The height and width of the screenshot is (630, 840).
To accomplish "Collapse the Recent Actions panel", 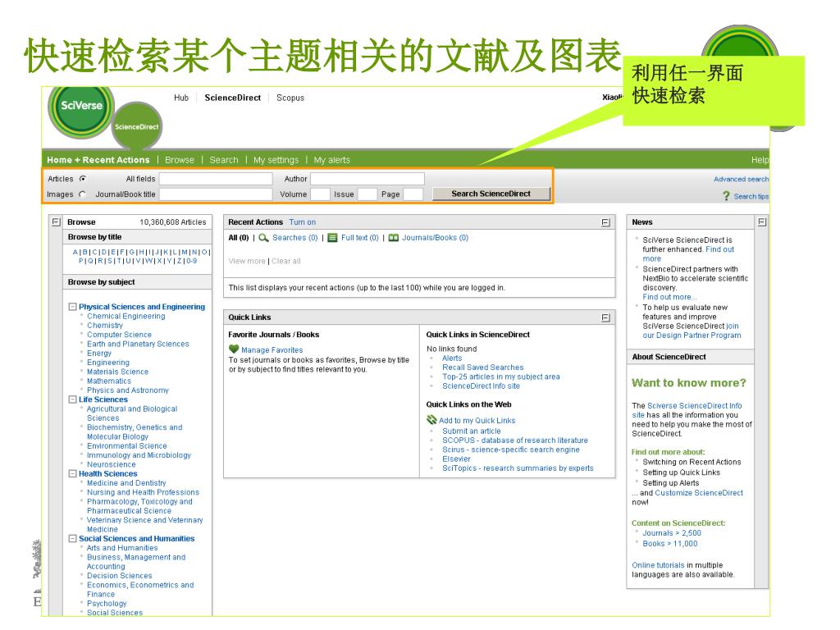I will click(605, 222).
